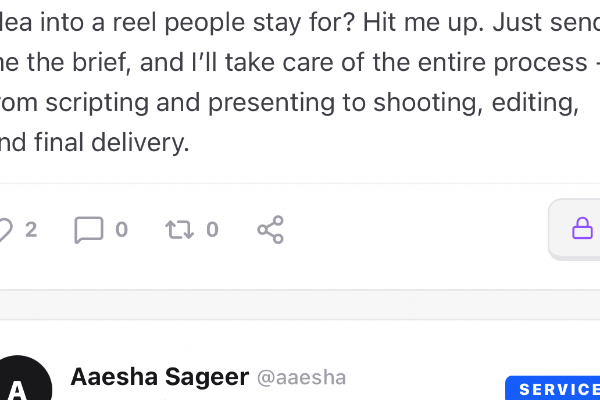Image resolution: width=600 pixels, height=400 pixels.
Task: Click the comment count beside the speech bubble
Action: [121, 230]
